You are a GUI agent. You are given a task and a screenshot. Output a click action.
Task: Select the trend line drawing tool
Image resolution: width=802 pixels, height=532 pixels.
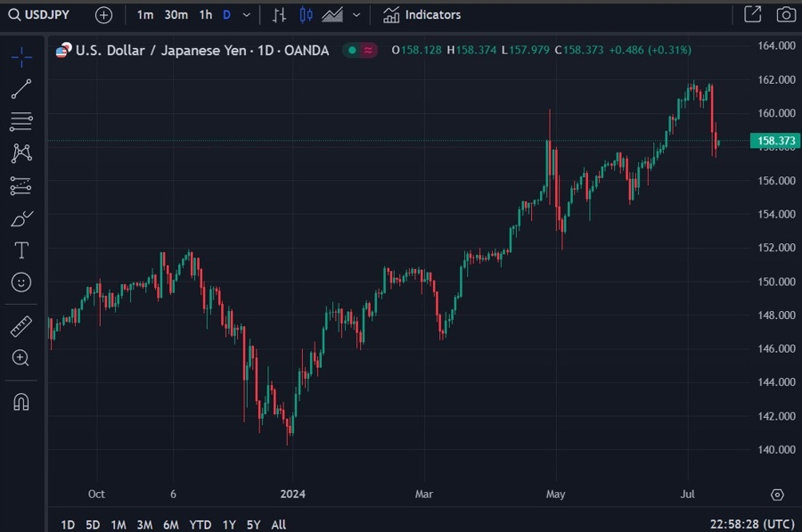coord(21,89)
